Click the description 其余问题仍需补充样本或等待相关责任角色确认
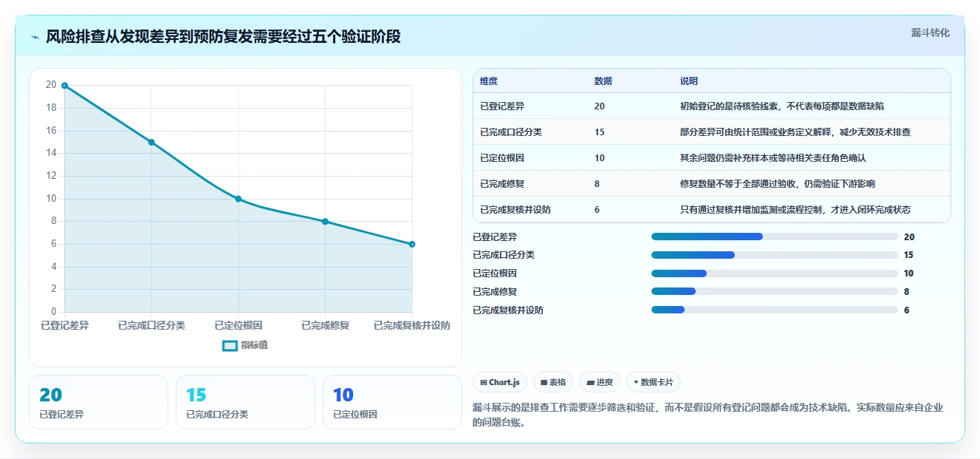980x459 pixels. pos(773,158)
